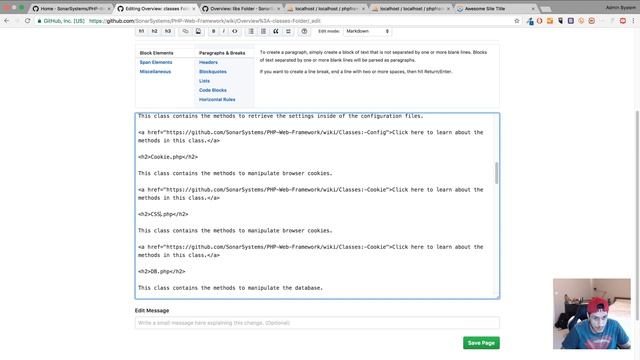Click the browser address bar URL

point(204,21)
